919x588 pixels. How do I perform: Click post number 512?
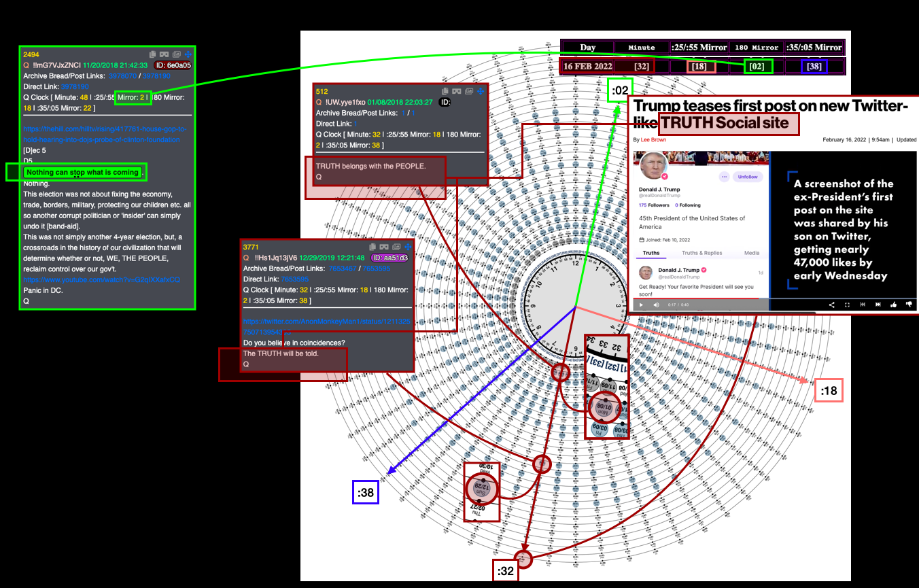pos(322,91)
